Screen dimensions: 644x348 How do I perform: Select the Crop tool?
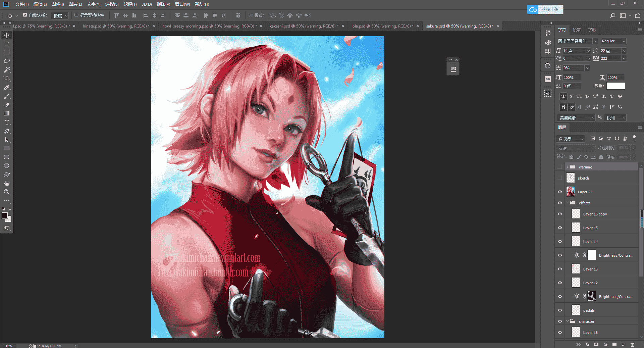click(7, 79)
